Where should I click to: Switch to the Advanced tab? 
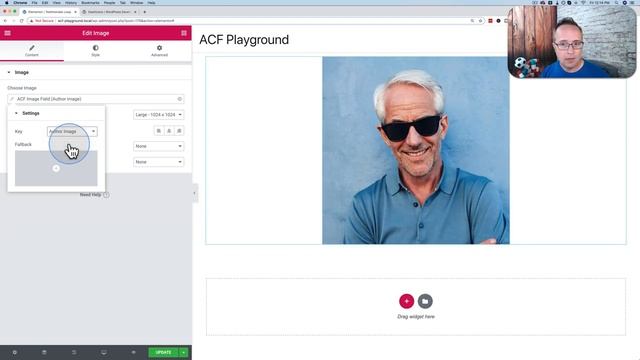(x=159, y=51)
